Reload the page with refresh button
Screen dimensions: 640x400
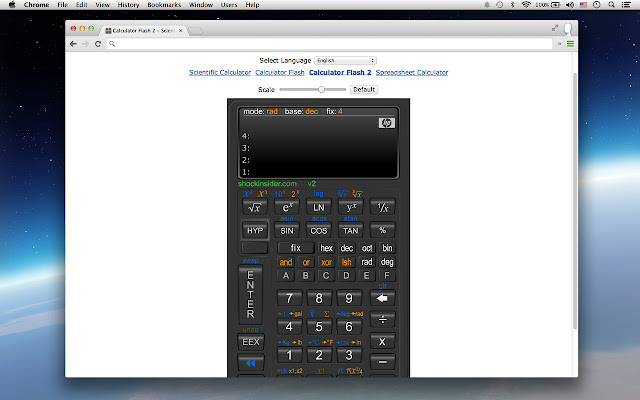tap(98, 44)
